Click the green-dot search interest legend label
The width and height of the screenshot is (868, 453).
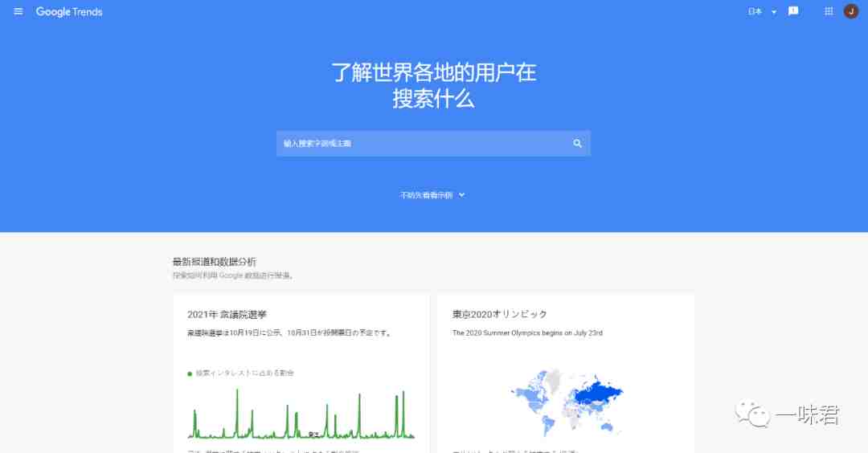tap(241, 373)
